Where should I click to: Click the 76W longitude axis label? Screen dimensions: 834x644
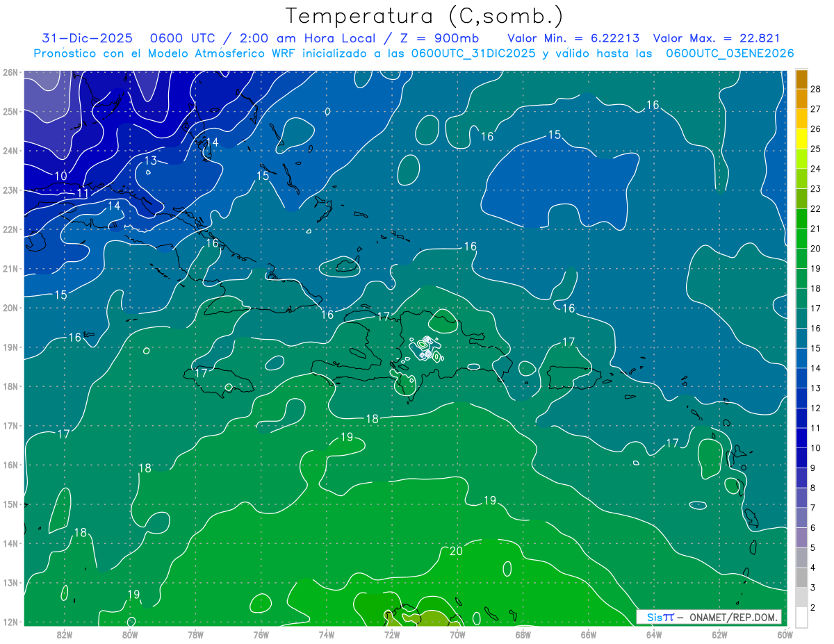point(261,634)
